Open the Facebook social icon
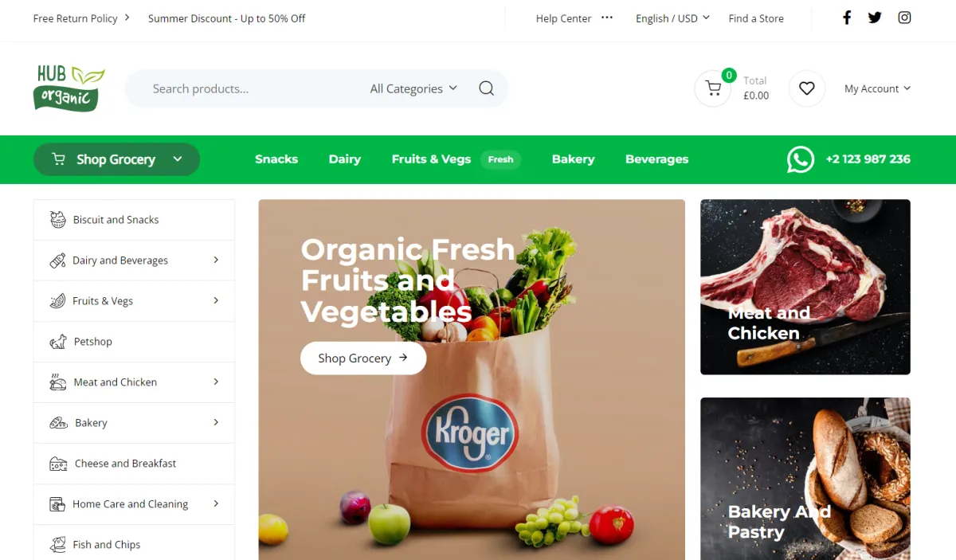Viewport: 956px width, 560px height. click(x=847, y=18)
